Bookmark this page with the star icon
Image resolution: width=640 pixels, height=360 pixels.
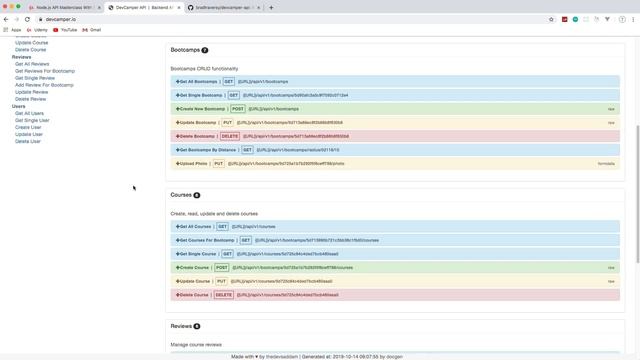[x=551, y=19]
